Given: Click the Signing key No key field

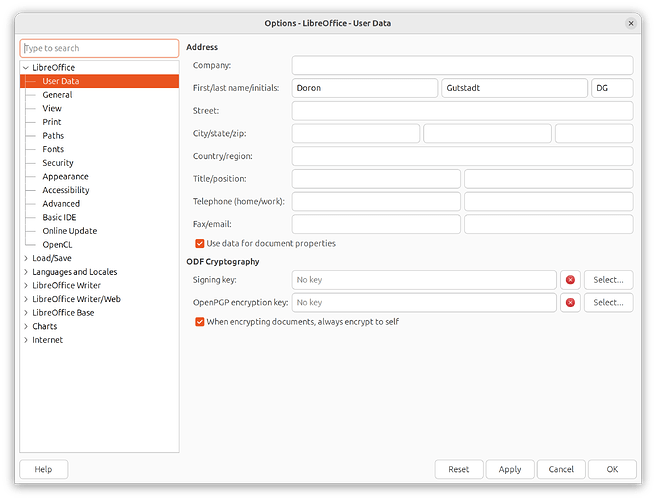Looking at the screenshot, I should point(424,280).
